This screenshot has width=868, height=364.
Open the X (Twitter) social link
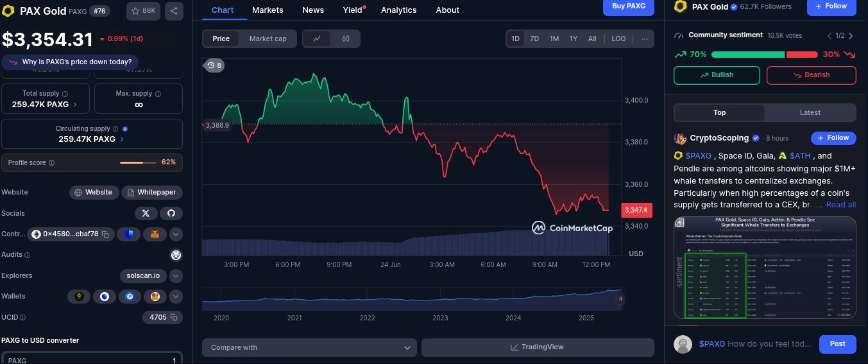tap(146, 213)
